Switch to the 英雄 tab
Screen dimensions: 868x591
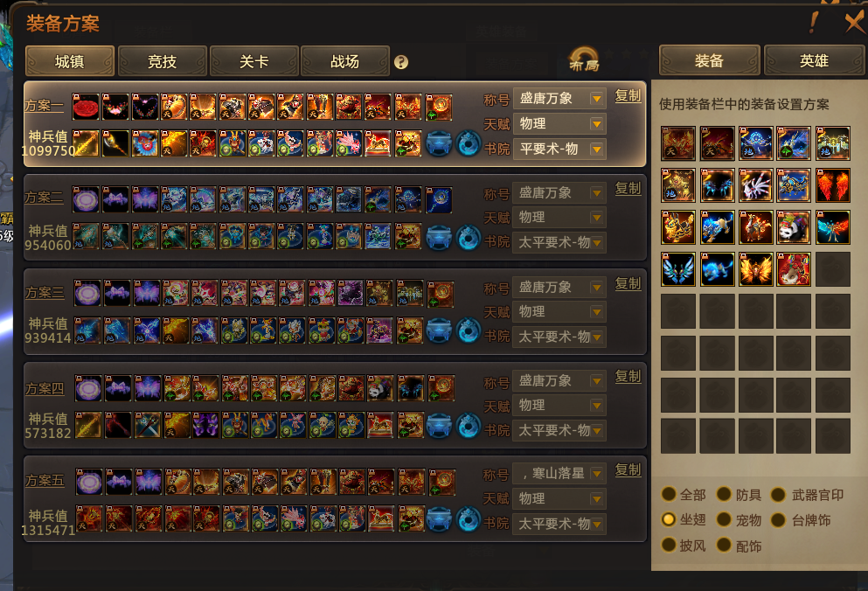(814, 60)
